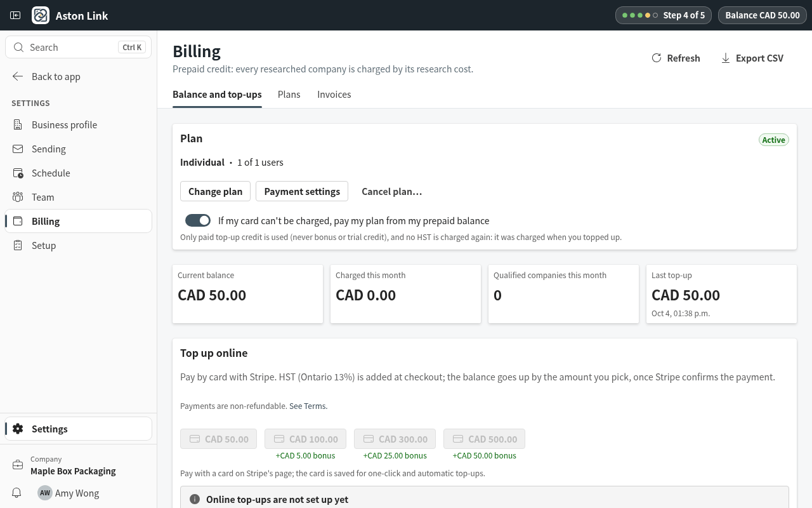Toggle pay plan from prepaid balance switch
812x508 pixels.
pos(198,220)
